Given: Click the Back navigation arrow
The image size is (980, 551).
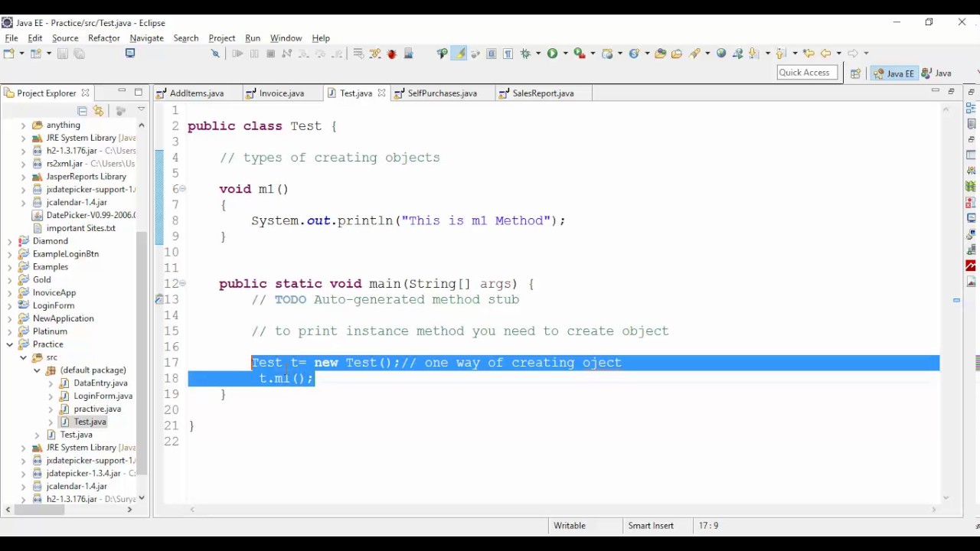Looking at the screenshot, I should (x=825, y=54).
